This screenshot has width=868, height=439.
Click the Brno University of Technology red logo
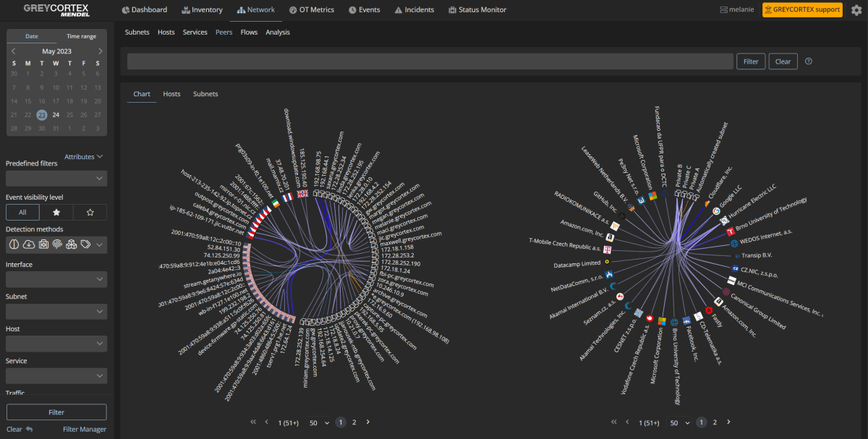tap(731, 231)
